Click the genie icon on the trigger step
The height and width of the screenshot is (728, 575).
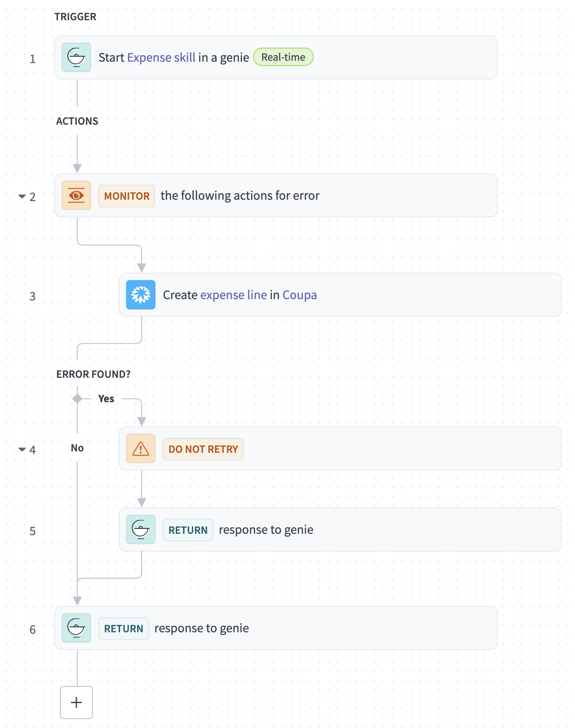76,57
